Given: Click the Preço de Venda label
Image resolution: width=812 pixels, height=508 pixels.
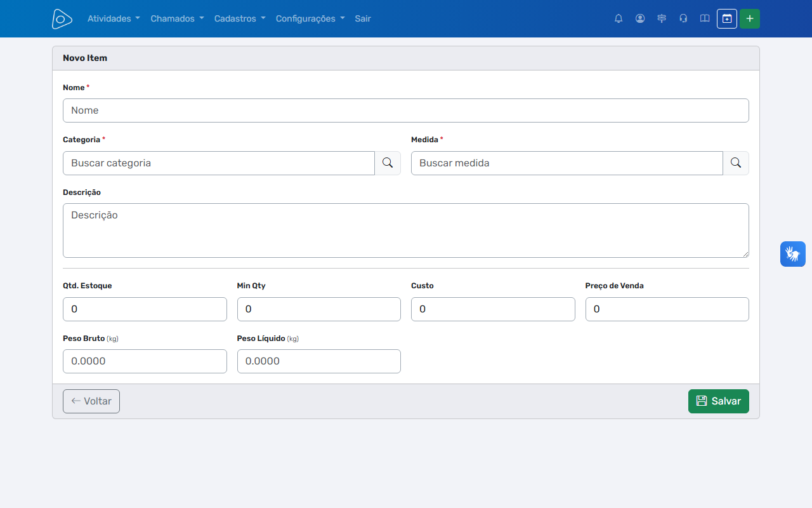Looking at the screenshot, I should pos(614,286).
